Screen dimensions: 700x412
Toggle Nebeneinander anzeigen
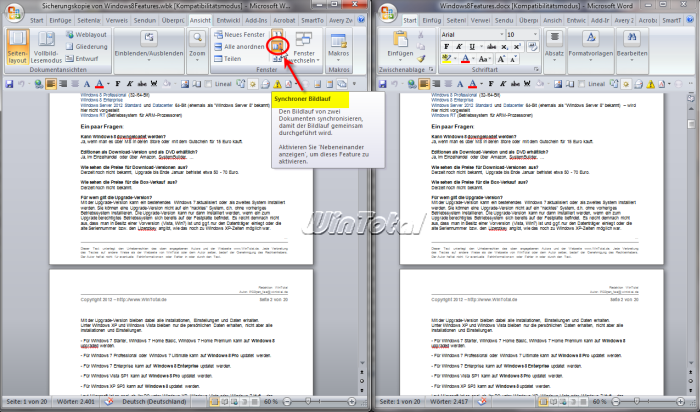(277, 34)
